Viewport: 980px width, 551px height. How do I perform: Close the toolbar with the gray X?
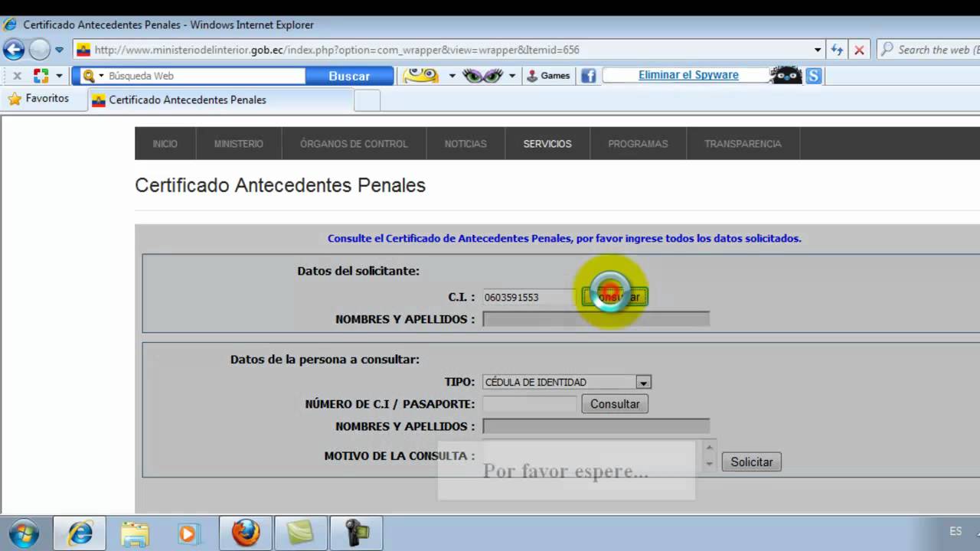(17, 76)
